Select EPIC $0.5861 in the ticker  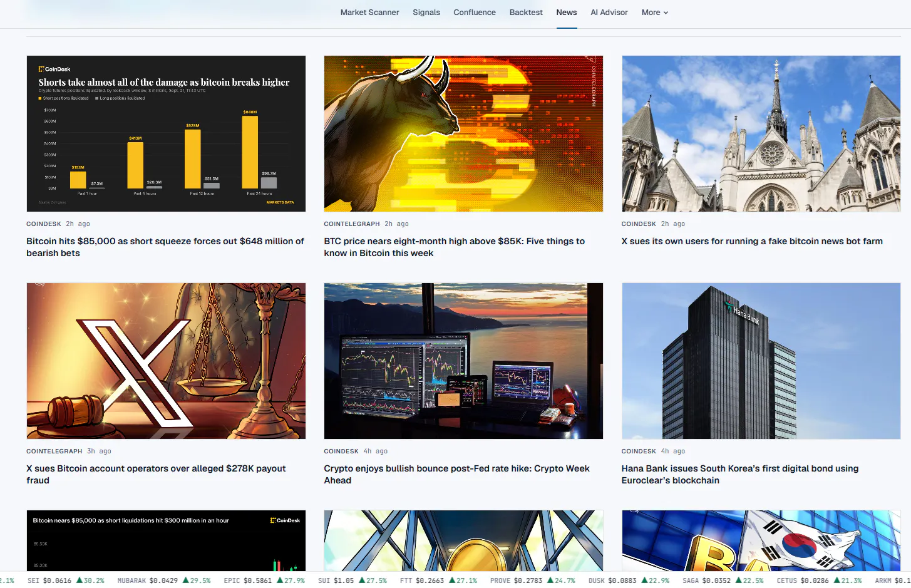point(264,580)
